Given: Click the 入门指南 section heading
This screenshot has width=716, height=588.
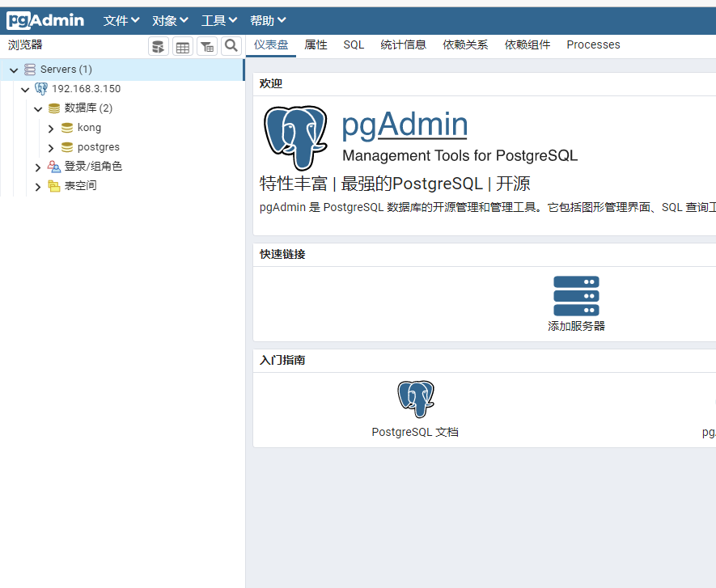Looking at the screenshot, I should click(282, 360).
